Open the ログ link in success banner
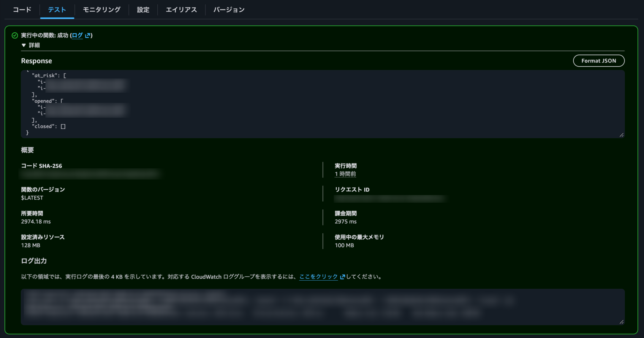This screenshot has height=338, width=644. point(77,35)
